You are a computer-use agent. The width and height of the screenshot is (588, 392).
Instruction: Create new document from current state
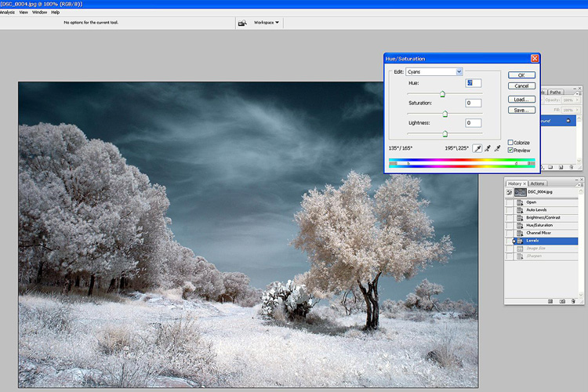coord(550,301)
